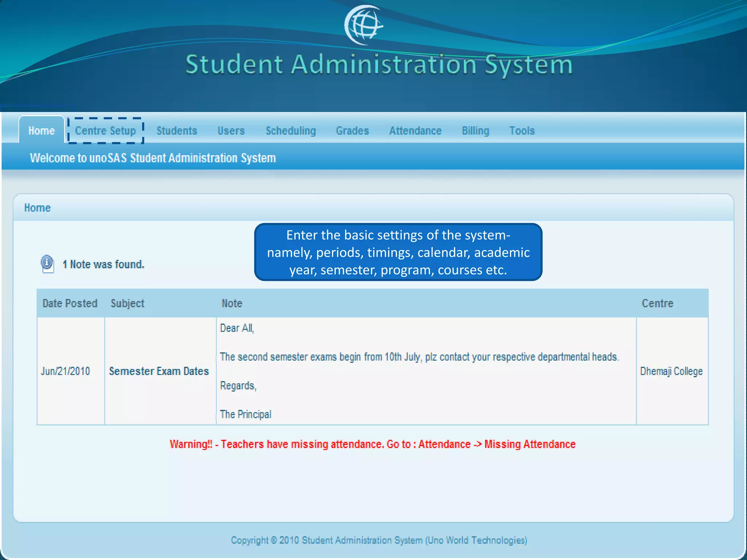Viewport: 747px width, 560px height.
Task: Click the Semester Exam Dates subject
Action: point(159,371)
